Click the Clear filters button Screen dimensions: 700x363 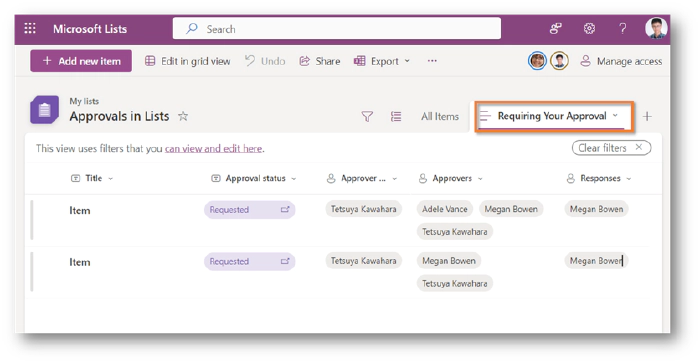611,148
